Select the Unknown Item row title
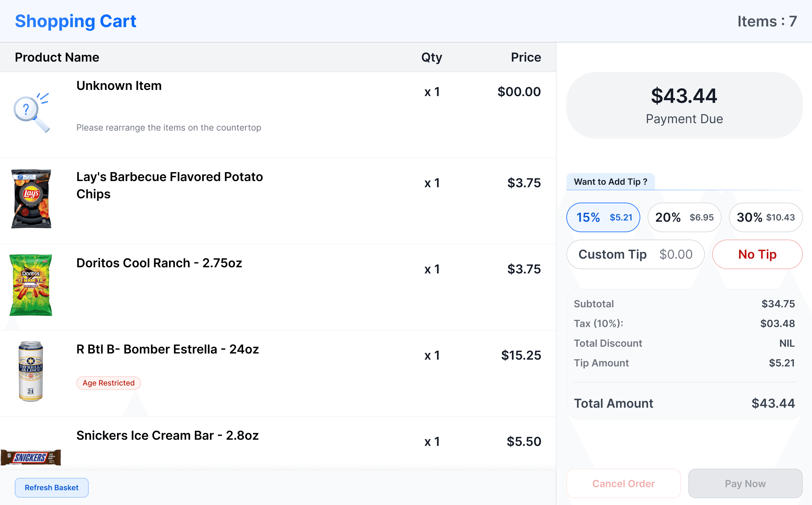 pyautogui.click(x=119, y=86)
